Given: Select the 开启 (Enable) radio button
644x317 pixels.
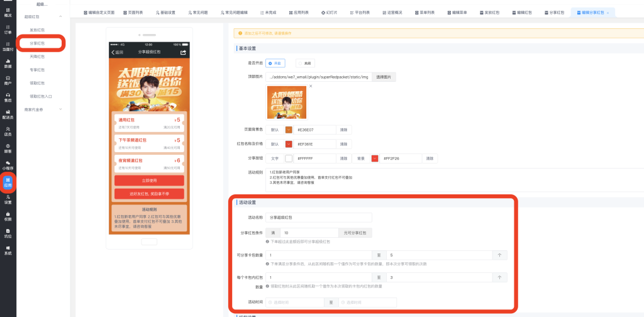Looking at the screenshot, I should (x=275, y=63).
